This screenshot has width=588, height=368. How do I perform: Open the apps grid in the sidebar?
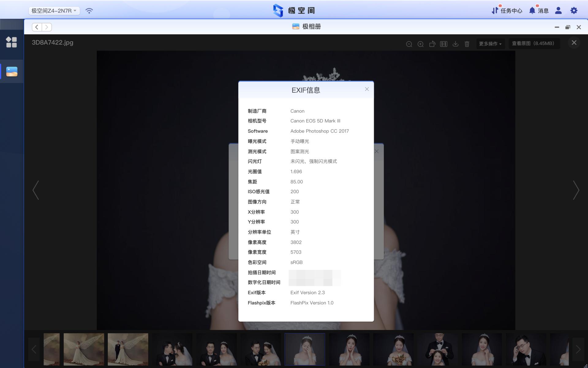tap(12, 43)
